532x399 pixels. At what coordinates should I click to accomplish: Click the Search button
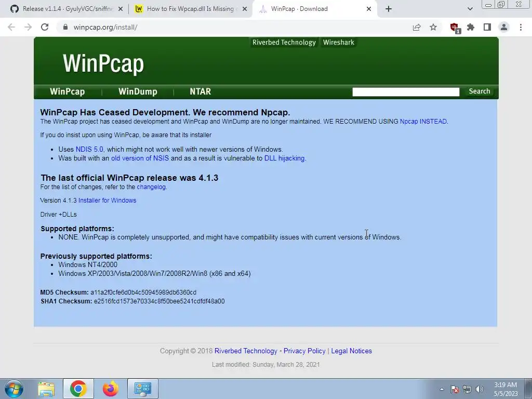479,91
